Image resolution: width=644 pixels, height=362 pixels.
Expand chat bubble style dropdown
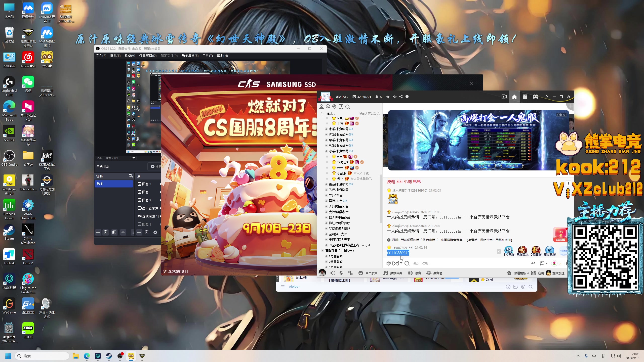(x=546, y=263)
